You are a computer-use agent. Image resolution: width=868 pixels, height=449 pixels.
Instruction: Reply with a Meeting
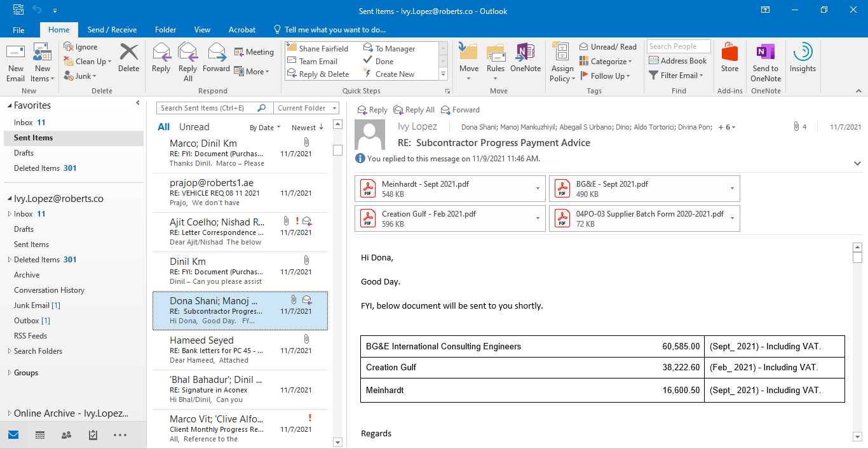[x=254, y=52]
